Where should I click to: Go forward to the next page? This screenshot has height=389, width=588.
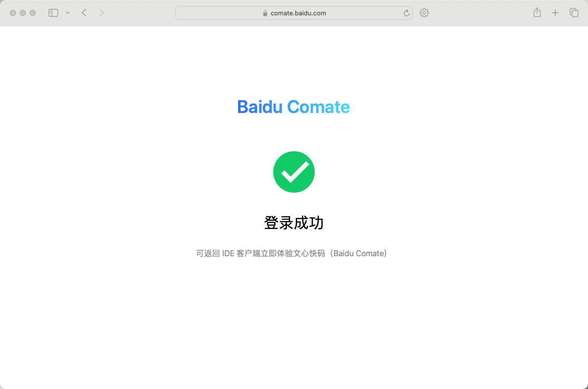[101, 13]
